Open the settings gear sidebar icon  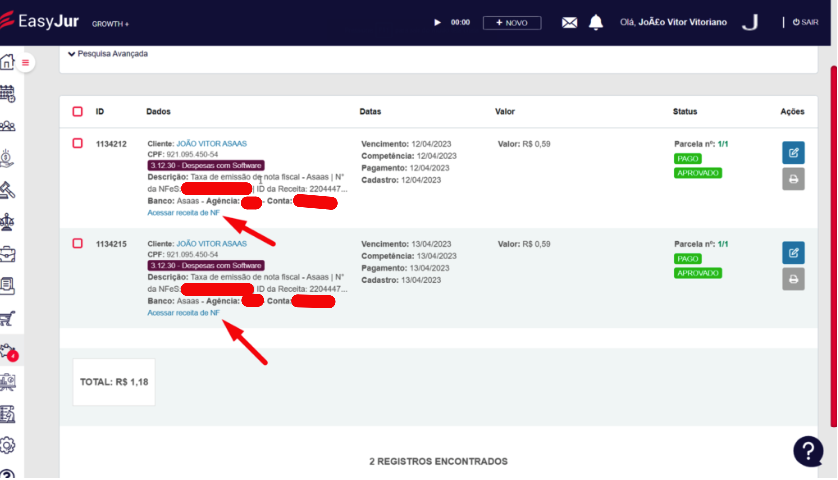[7, 445]
